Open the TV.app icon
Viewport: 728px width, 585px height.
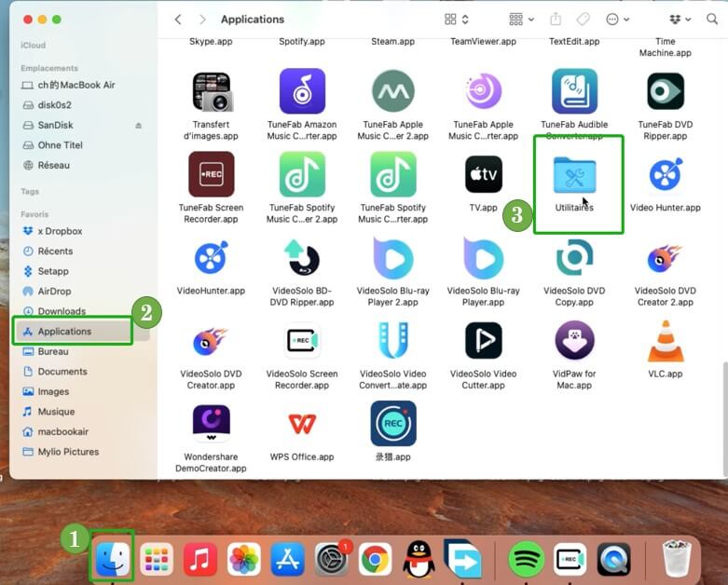point(484,174)
